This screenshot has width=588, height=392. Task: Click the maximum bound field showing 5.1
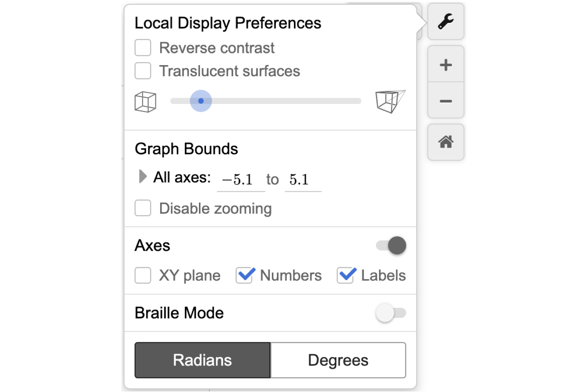click(x=303, y=180)
